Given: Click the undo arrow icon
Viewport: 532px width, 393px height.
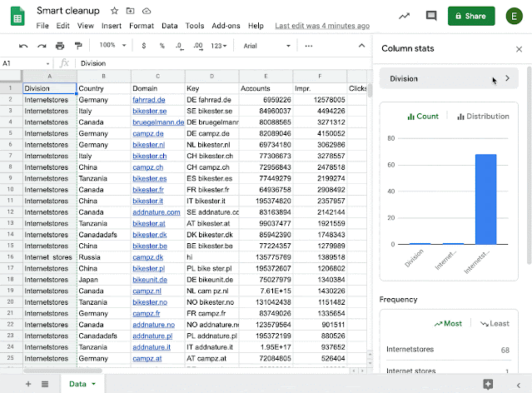Looking at the screenshot, I should tap(23, 46).
